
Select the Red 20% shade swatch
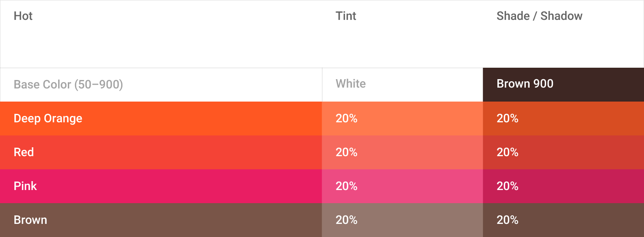pyautogui.click(x=563, y=152)
